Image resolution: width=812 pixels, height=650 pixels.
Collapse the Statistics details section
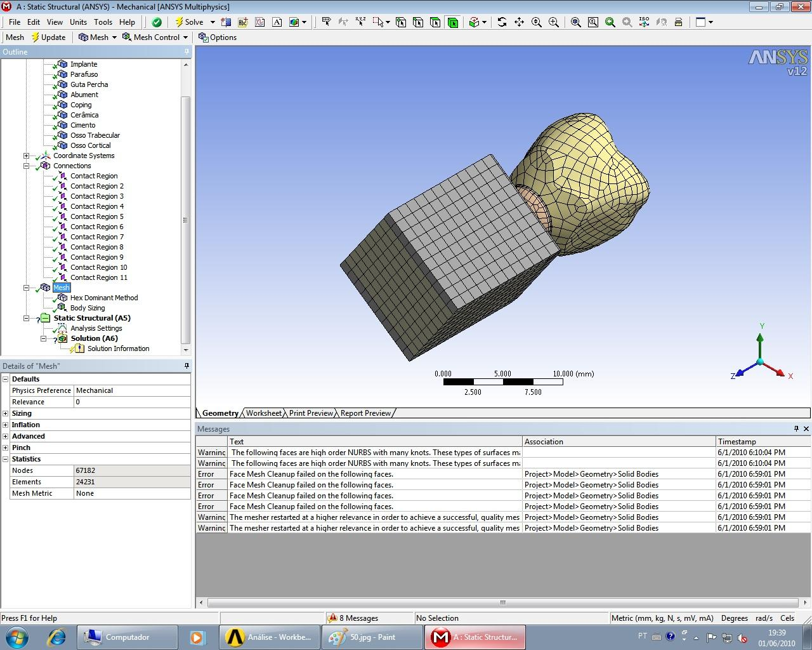pos(6,459)
